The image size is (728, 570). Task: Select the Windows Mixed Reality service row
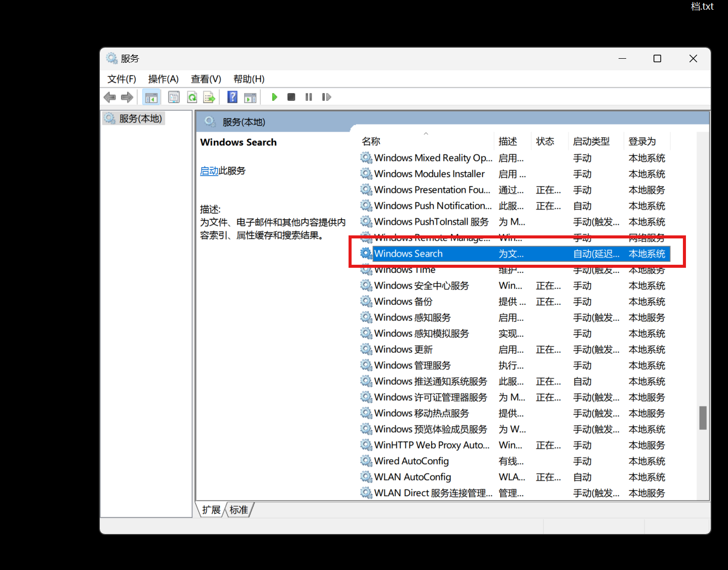click(x=514, y=158)
